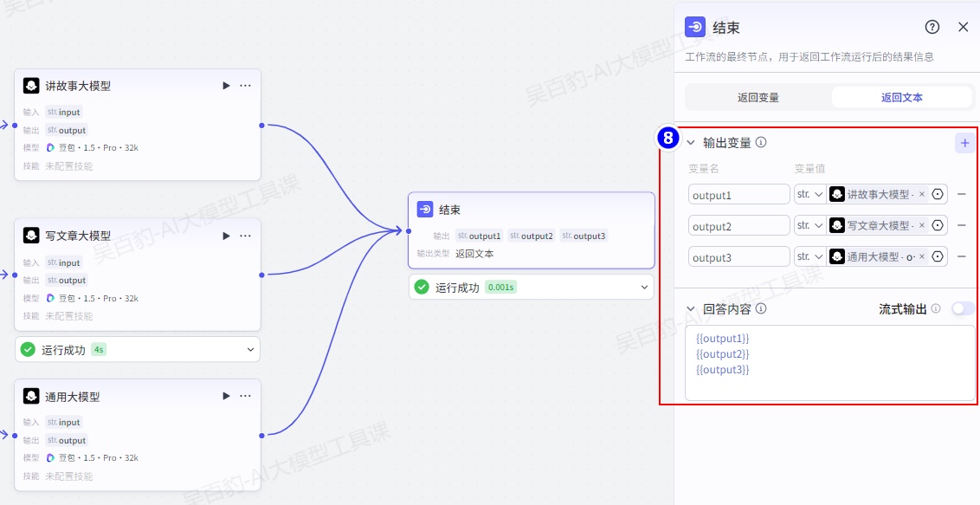Click the help question mark icon

(932, 27)
